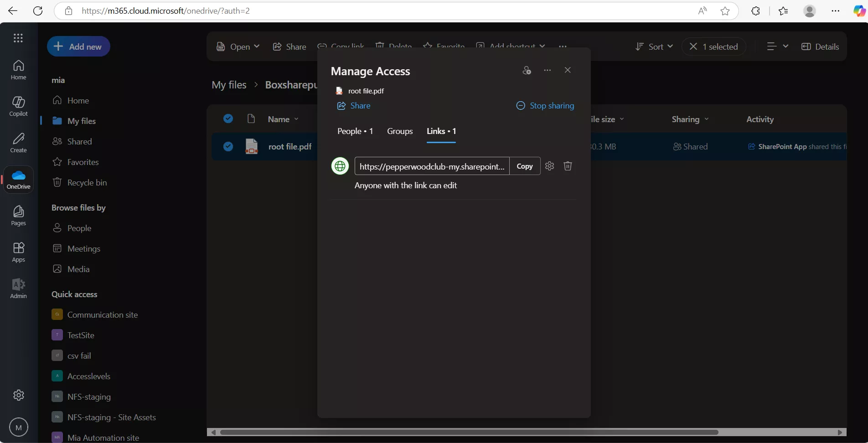Open the settings gear at bottom left
The height and width of the screenshot is (443, 868).
pos(19,395)
